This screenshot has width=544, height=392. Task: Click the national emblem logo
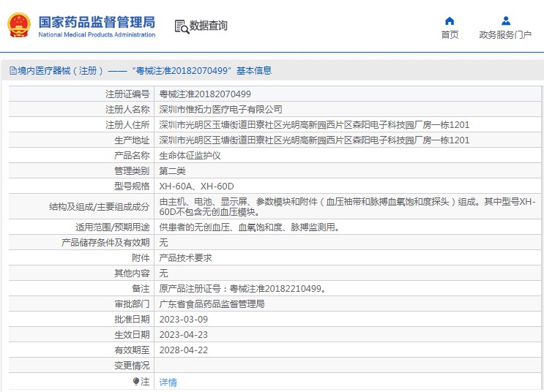click(x=18, y=24)
